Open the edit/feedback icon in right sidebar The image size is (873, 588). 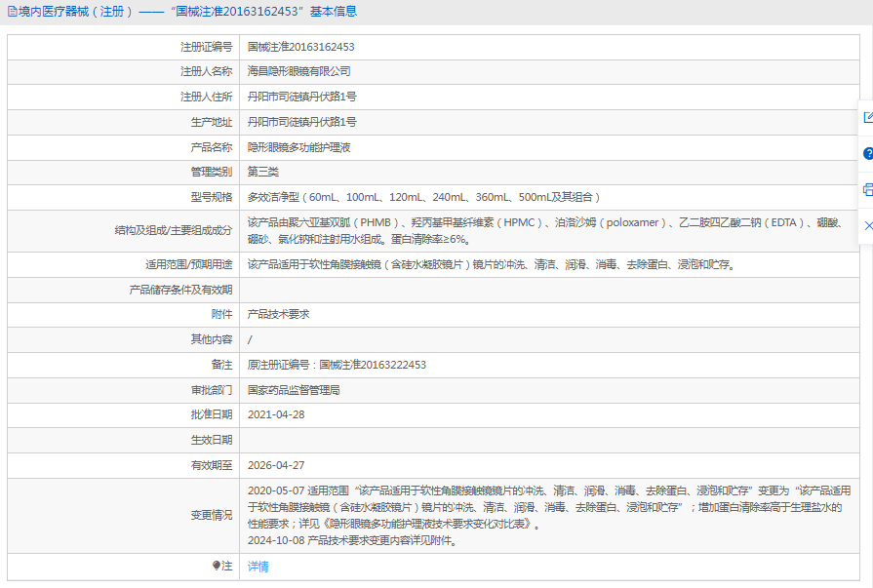click(x=868, y=117)
